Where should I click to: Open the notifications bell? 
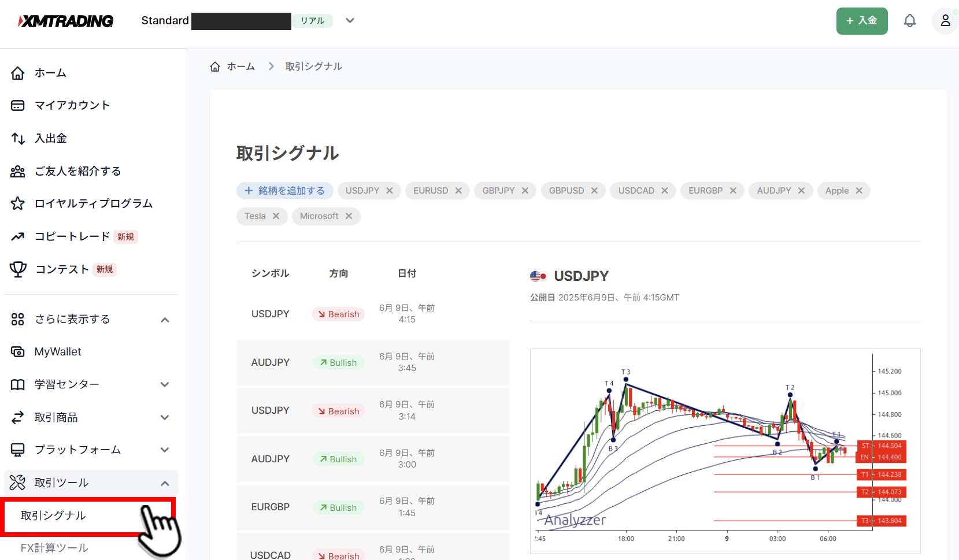tap(910, 21)
